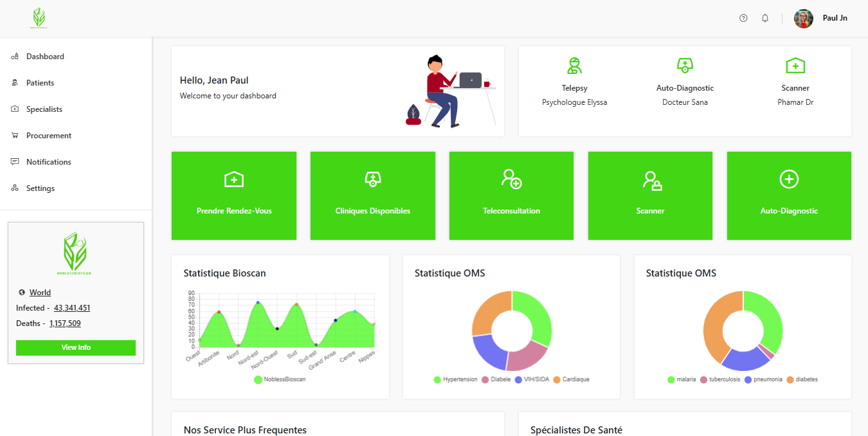
Task: Go to Patients in the sidebar
Action: click(40, 83)
